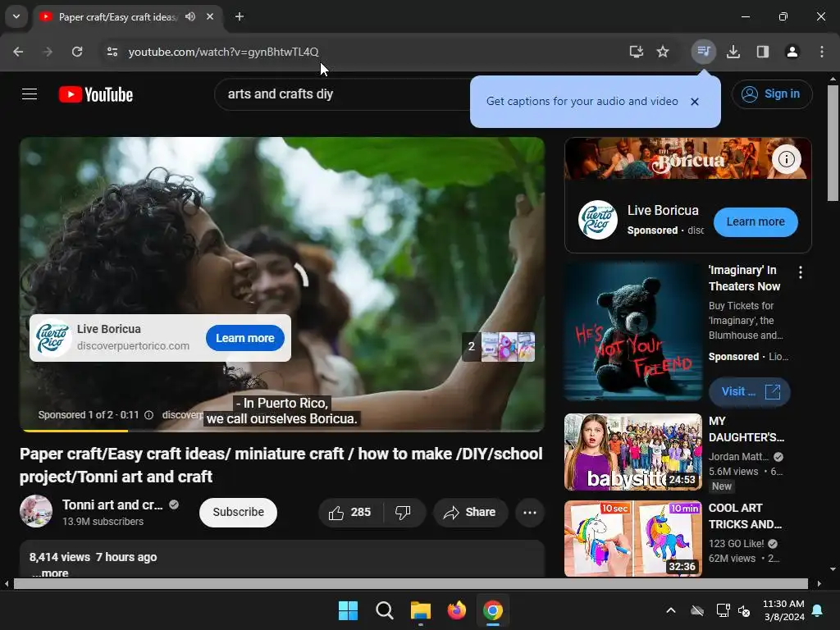Click the install app icon in address bar
This screenshot has width=840, height=630.
click(x=636, y=52)
